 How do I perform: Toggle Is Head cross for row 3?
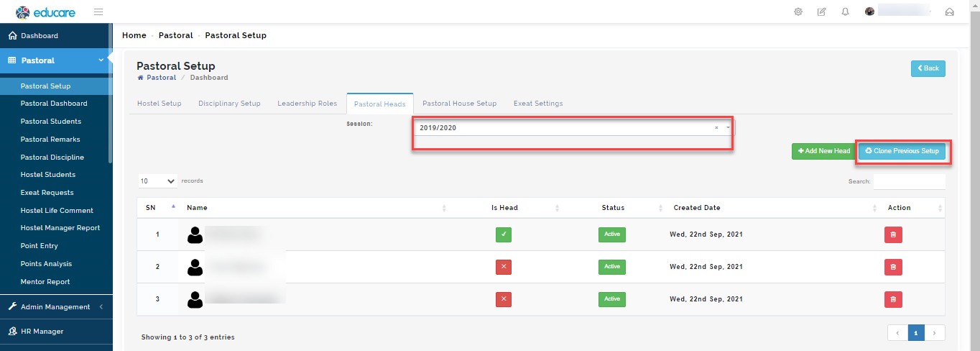click(x=504, y=299)
